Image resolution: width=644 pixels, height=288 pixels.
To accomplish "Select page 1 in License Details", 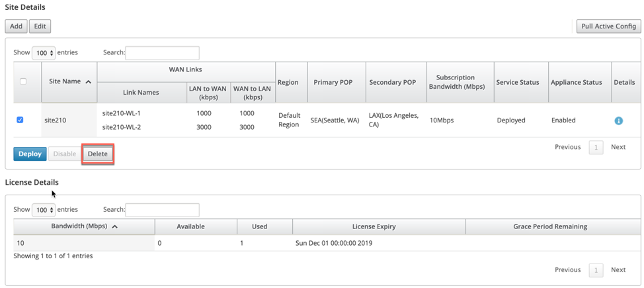I will 596,270.
